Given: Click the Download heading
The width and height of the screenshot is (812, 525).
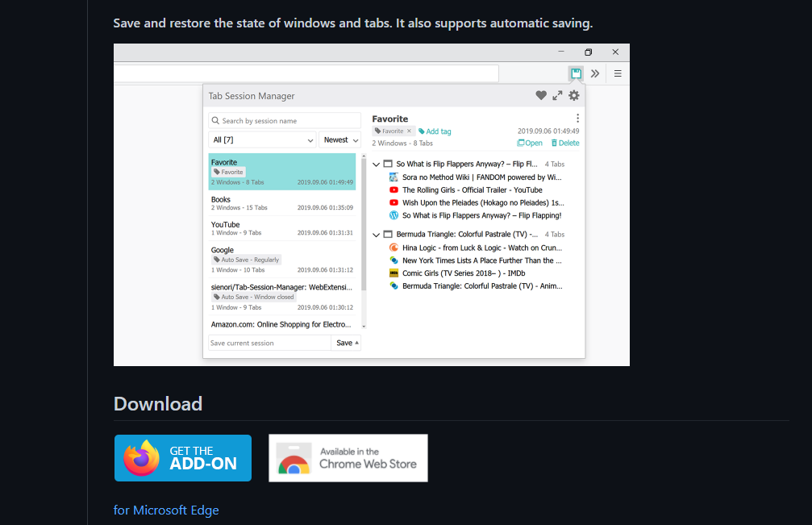Looking at the screenshot, I should coord(158,404).
